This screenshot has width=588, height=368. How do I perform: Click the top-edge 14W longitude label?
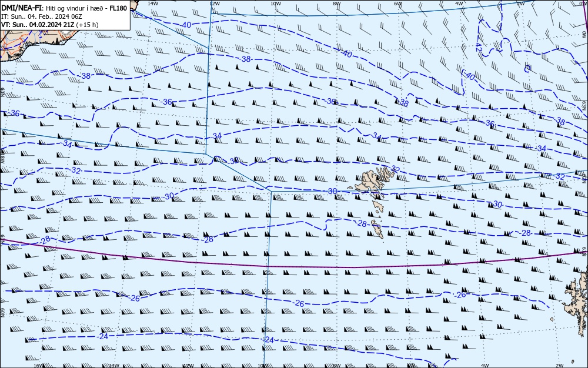(153, 3)
